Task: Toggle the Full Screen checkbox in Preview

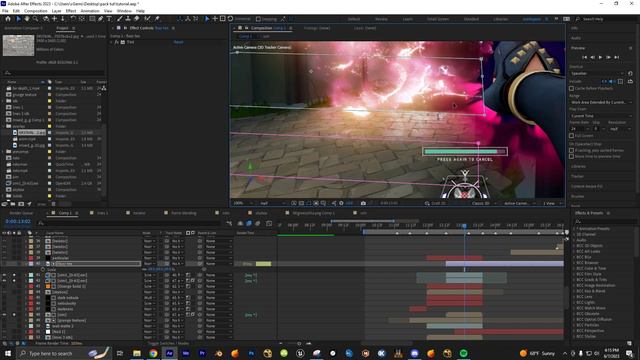Action: coord(571,136)
